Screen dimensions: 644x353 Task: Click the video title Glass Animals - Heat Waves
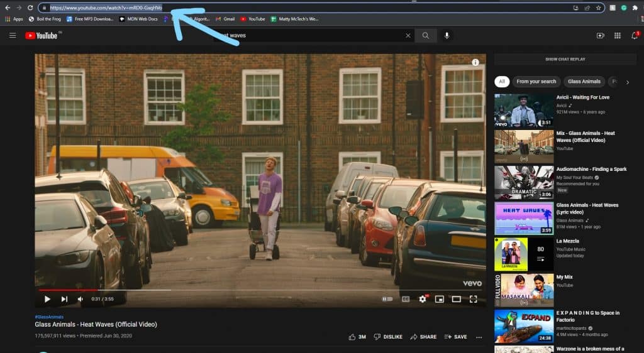click(x=96, y=324)
